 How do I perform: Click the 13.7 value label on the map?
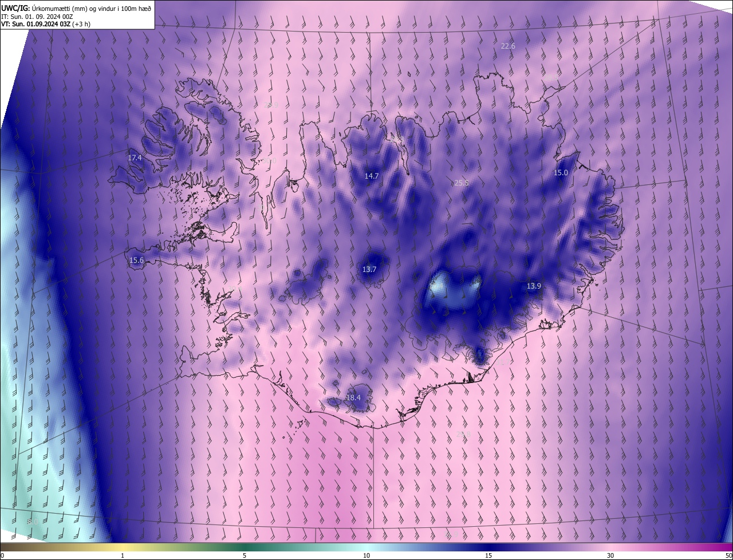click(x=369, y=269)
